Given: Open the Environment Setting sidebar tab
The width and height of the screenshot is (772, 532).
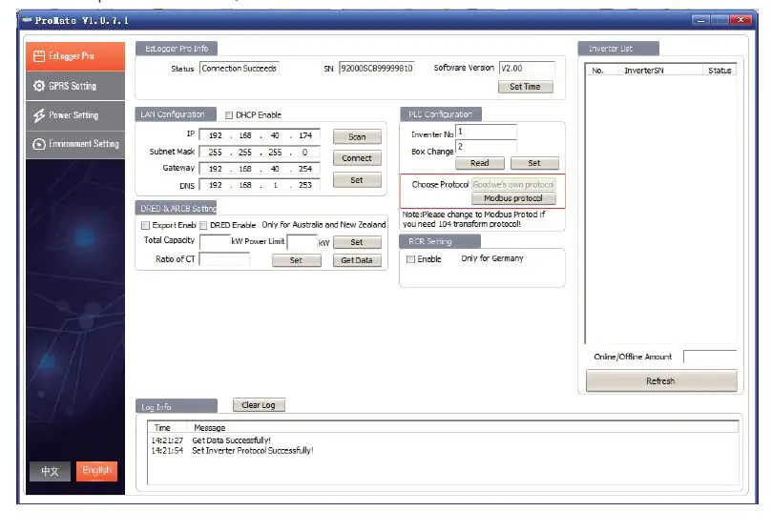Looking at the screenshot, I should point(75,144).
